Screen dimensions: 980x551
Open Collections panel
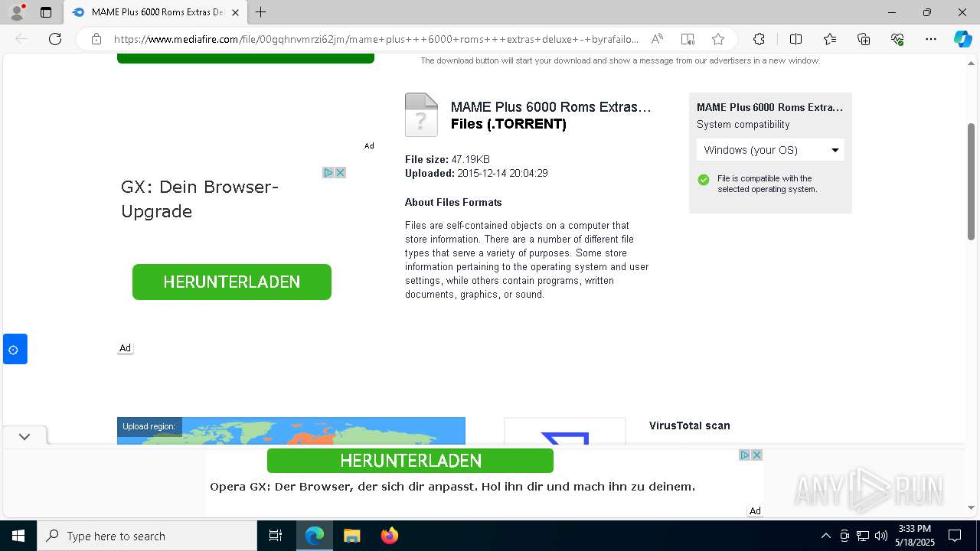tap(864, 39)
